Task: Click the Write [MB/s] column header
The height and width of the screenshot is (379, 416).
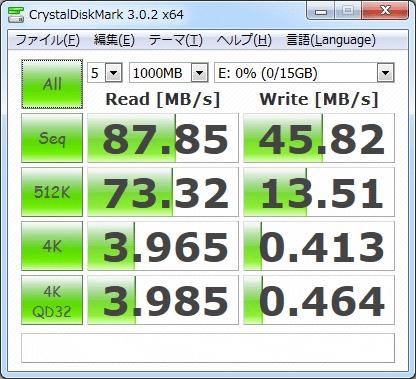Action: click(x=319, y=99)
